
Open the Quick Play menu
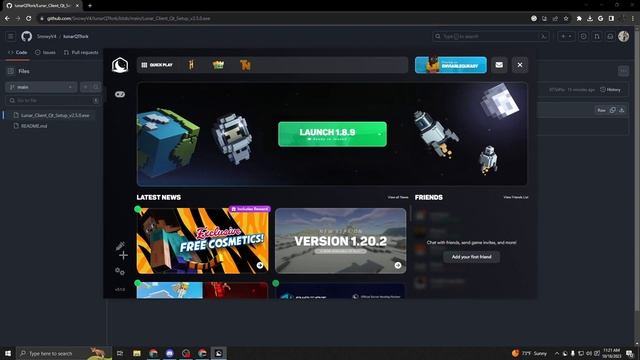coord(157,65)
